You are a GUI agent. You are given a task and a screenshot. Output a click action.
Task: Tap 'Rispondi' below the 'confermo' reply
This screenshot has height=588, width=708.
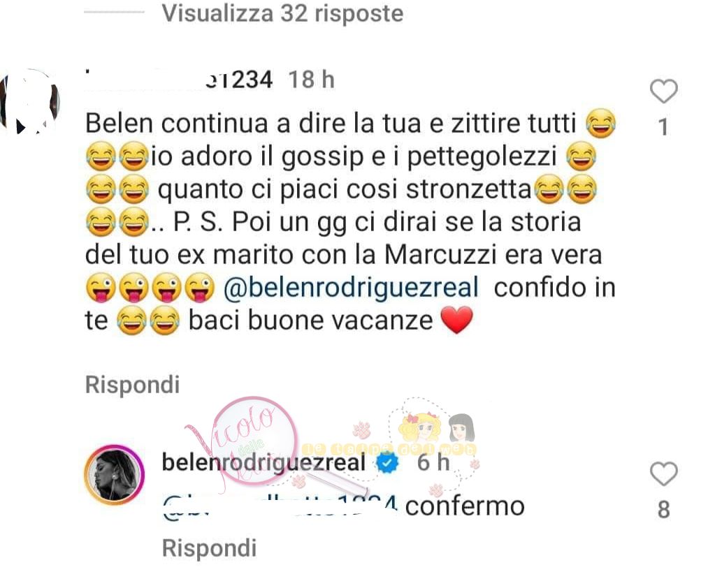(x=209, y=548)
